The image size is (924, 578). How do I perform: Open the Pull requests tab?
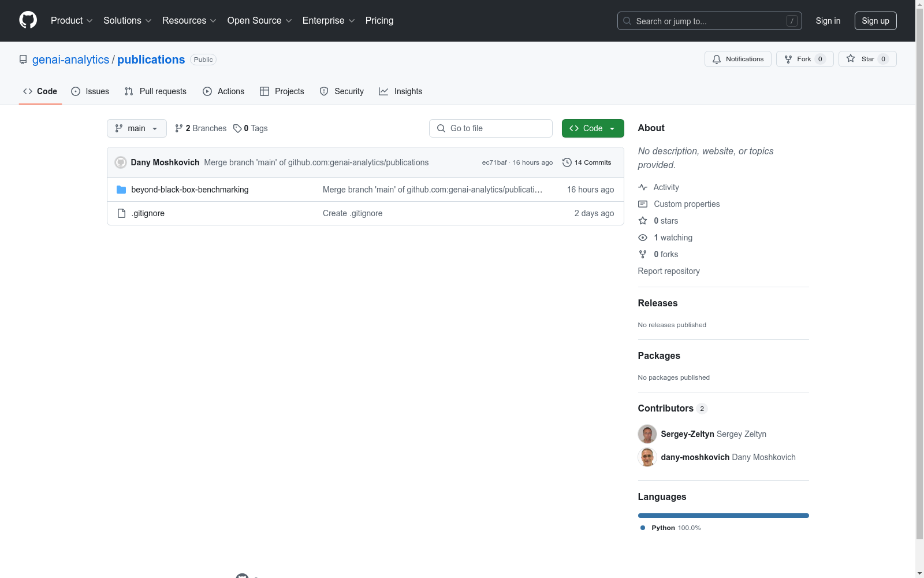[155, 91]
